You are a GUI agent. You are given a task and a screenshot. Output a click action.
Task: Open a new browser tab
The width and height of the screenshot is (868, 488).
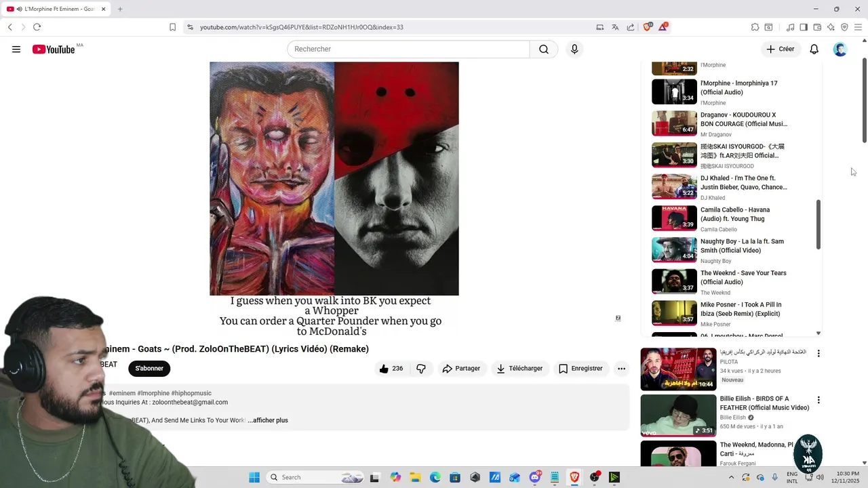120,9
